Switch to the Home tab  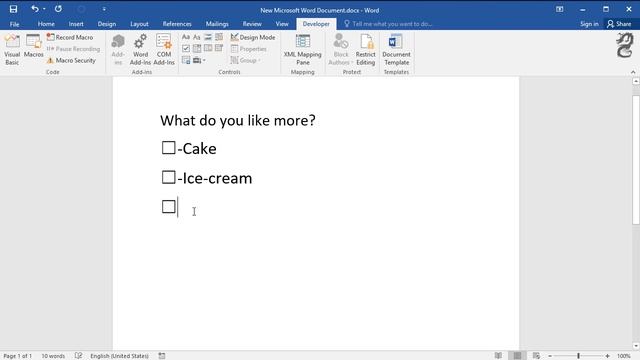coord(46,24)
